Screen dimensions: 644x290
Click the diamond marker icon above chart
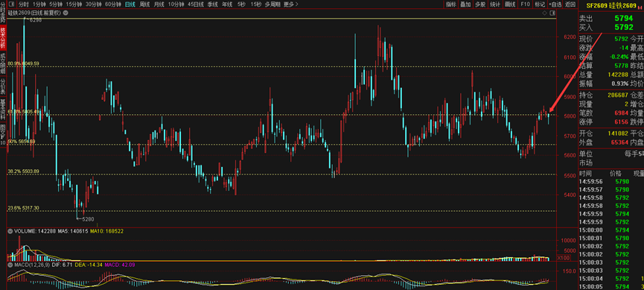(544, 13)
